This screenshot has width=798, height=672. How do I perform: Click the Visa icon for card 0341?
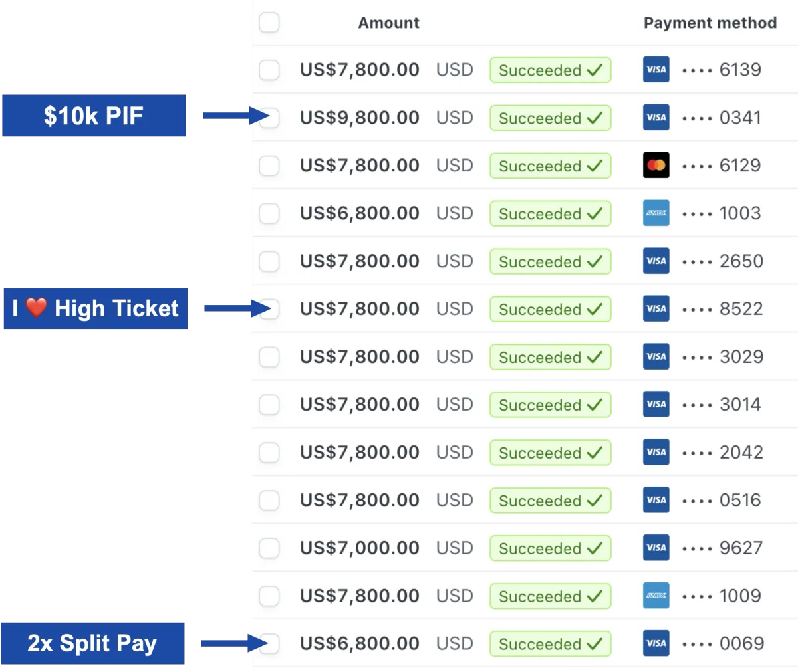656,118
